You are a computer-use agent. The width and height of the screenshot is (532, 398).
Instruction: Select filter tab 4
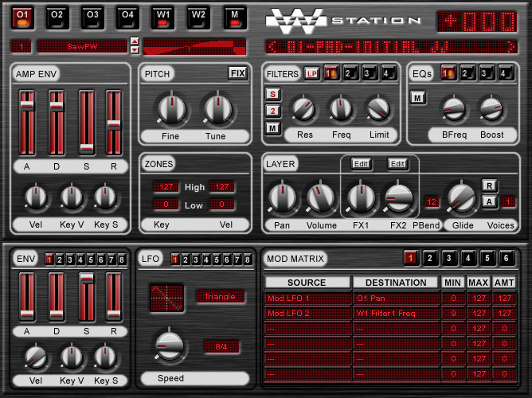pos(388,73)
